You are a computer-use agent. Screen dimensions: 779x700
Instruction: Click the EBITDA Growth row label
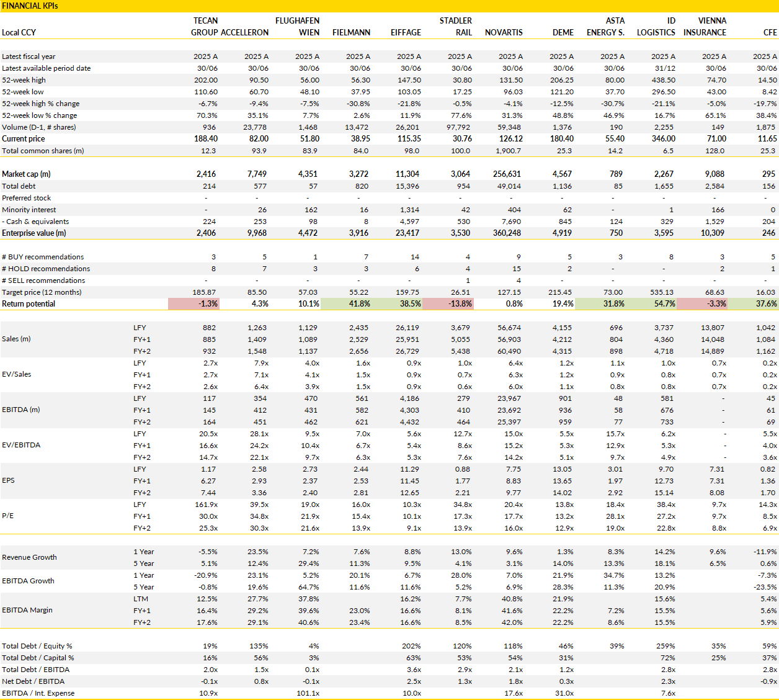[x=28, y=581]
